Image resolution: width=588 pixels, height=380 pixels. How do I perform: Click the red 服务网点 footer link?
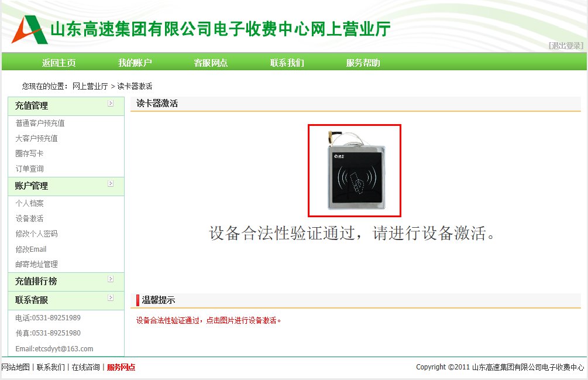121,367
